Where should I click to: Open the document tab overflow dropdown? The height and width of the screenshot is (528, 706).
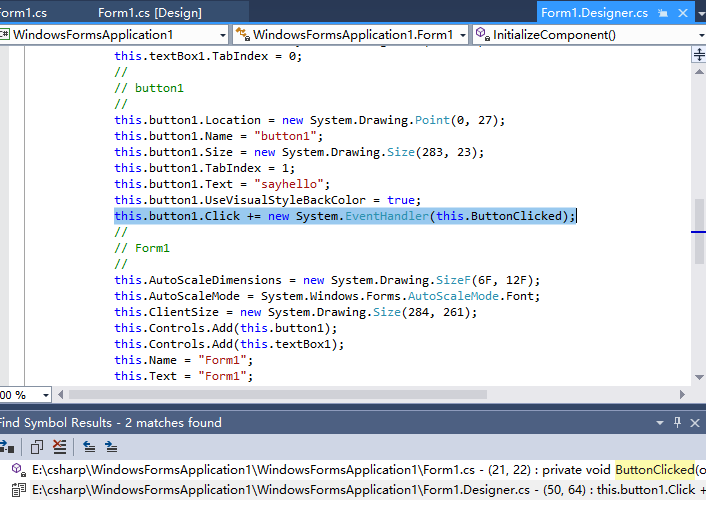[x=701, y=14]
